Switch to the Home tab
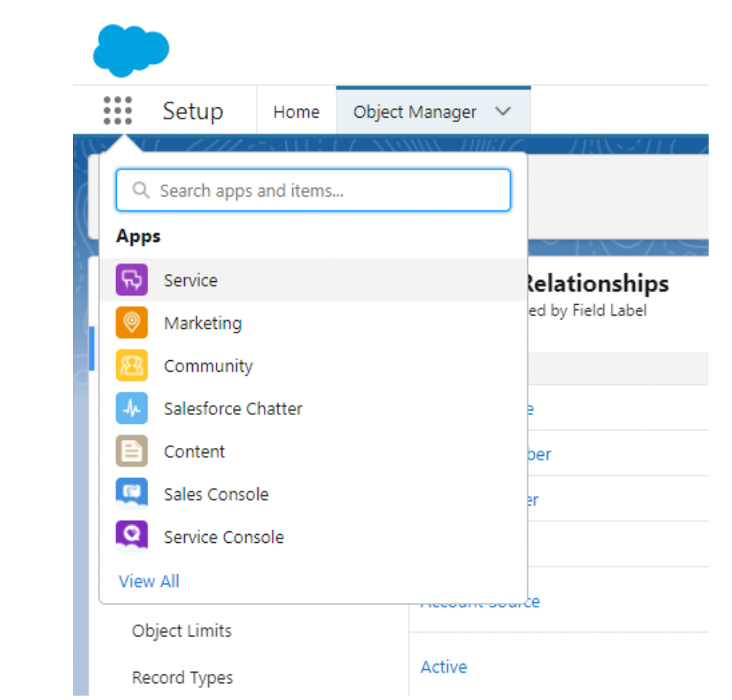Image resolution: width=732 pixels, height=700 pixels. [x=296, y=112]
